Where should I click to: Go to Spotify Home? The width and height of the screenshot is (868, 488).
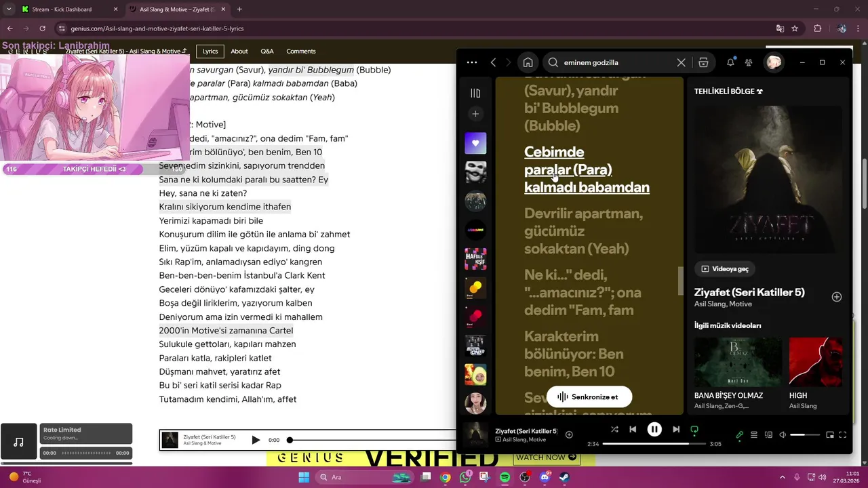[x=528, y=62]
